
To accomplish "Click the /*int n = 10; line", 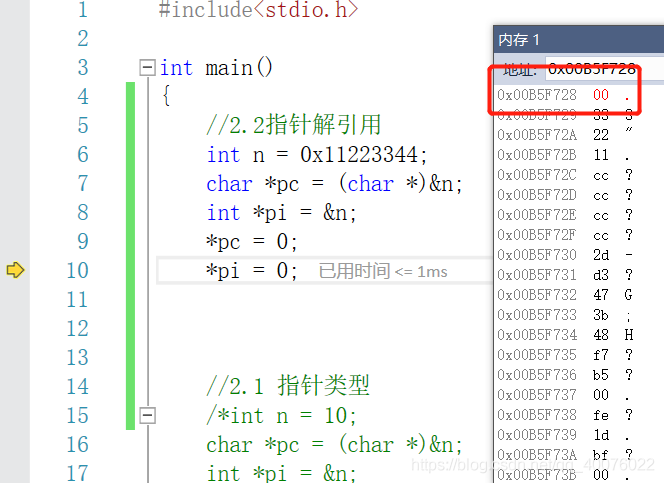I will click(281, 415).
